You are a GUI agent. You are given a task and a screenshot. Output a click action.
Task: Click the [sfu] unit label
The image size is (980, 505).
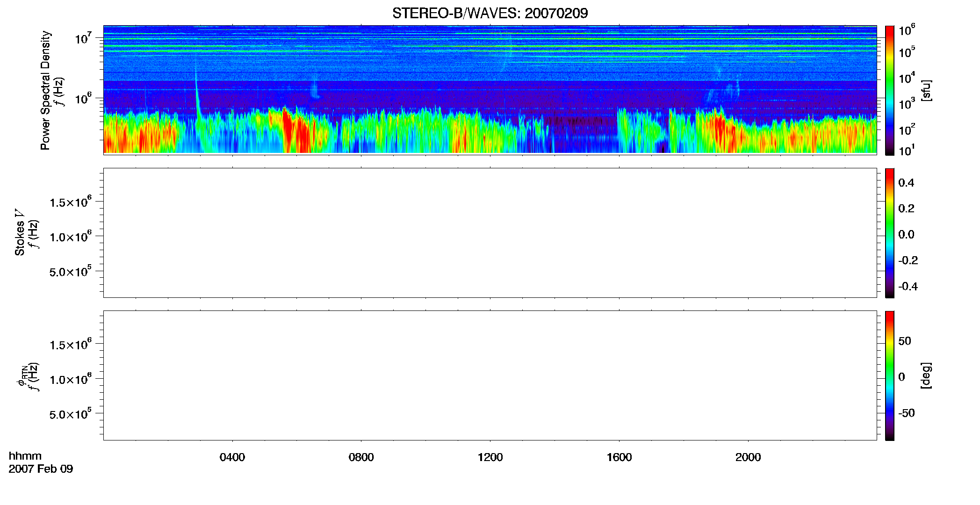pyautogui.click(x=926, y=90)
